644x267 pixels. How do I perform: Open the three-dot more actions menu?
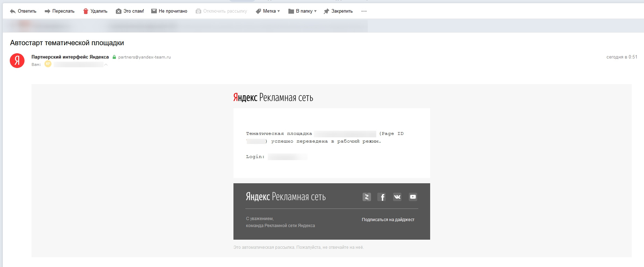point(364,11)
